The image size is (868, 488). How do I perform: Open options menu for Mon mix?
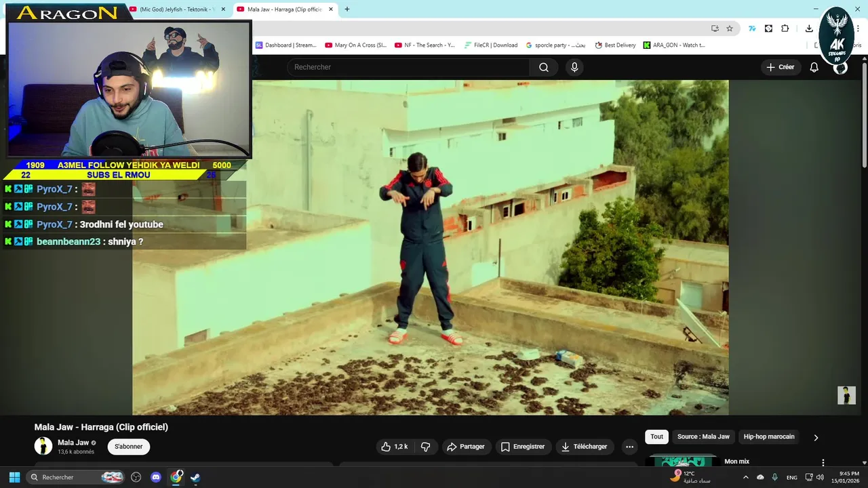click(x=823, y=462)
